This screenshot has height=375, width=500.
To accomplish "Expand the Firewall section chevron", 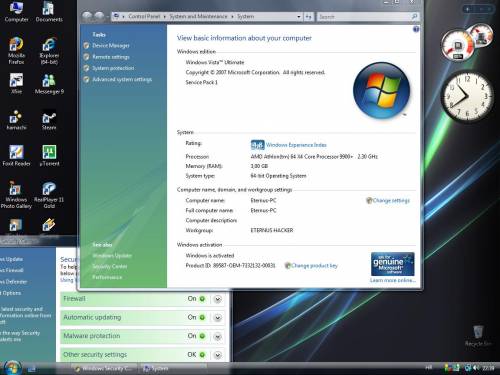I will coord(218,299).
